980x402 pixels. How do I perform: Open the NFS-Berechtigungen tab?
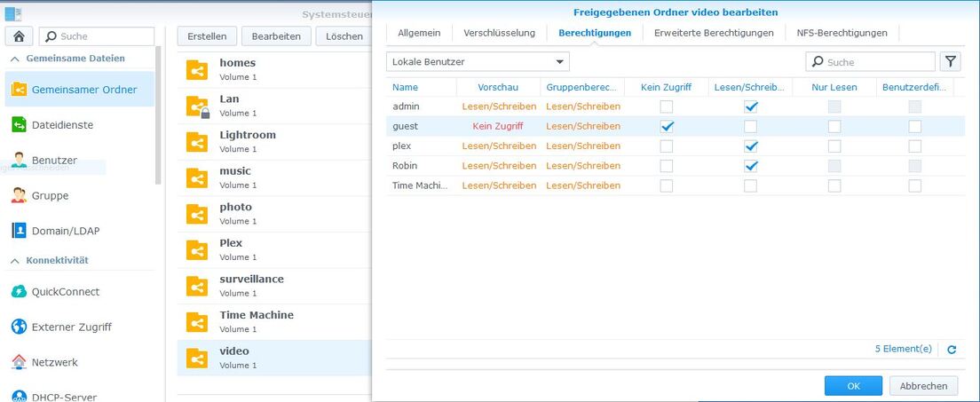click(x=842, y=33)
